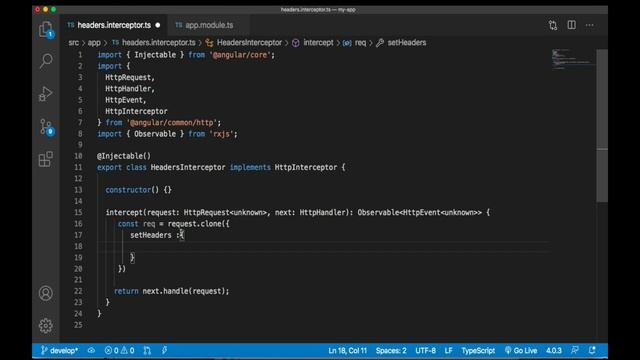Click the pull request icon in status bar
The width and height of the screenshot is (640, 360).
pyautogui.click(x=147, y=351)
